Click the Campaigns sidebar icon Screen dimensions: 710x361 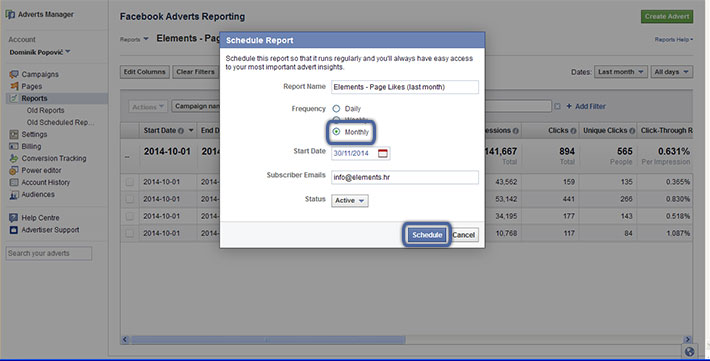[14, 74]
